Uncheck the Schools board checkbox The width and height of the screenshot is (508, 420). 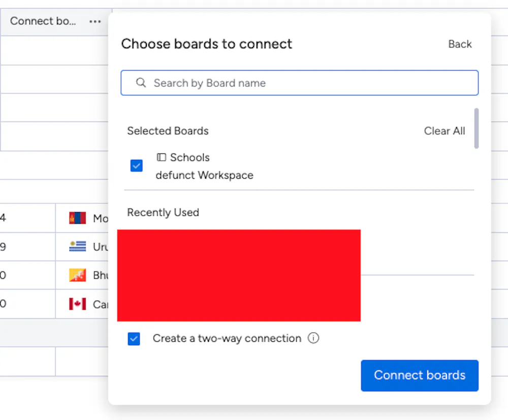click(x=137, y=166)
